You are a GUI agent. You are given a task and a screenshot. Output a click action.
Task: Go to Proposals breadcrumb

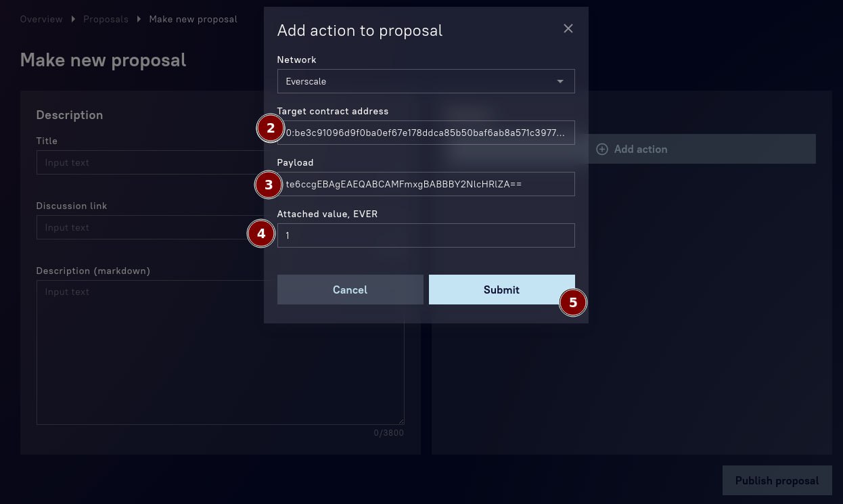(x=106, y=19)
